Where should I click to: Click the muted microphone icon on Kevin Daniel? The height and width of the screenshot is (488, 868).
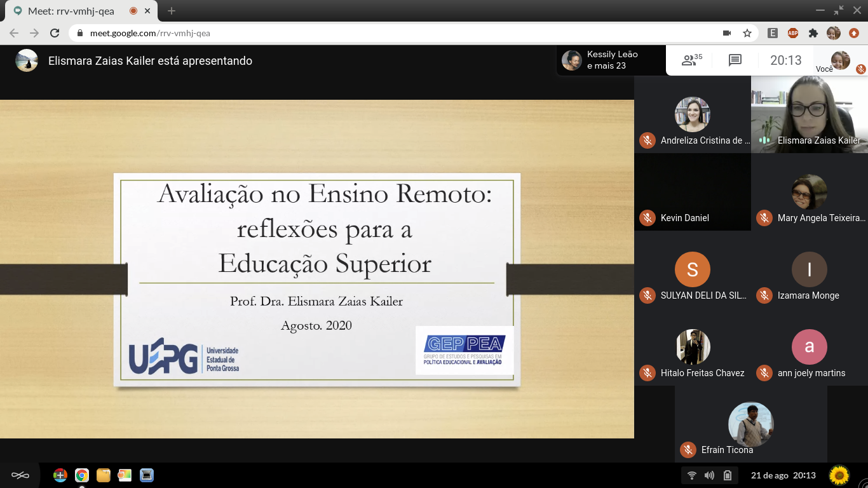click(648, 218)
